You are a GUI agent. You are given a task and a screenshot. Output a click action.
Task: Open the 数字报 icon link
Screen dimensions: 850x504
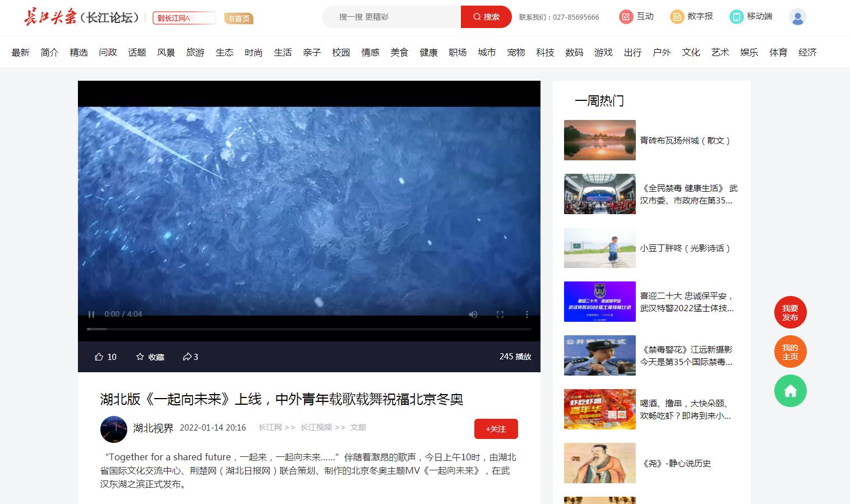677,17
